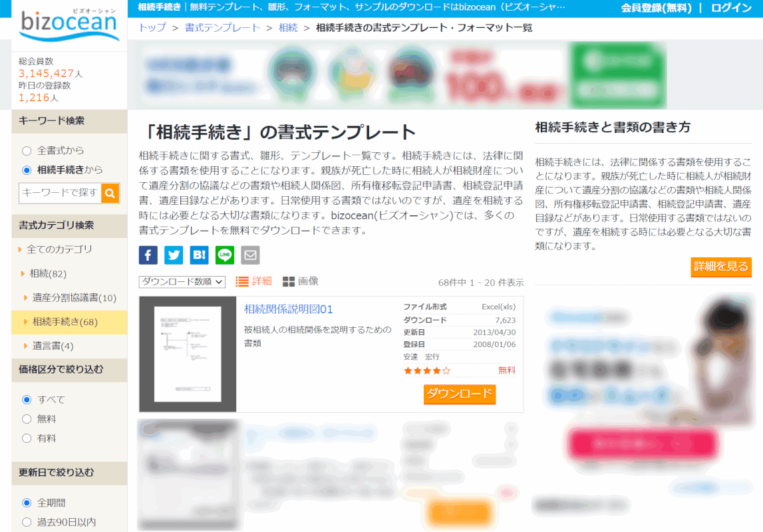
Task: Click the orange ダウンロード button
Action: [460, 394]
